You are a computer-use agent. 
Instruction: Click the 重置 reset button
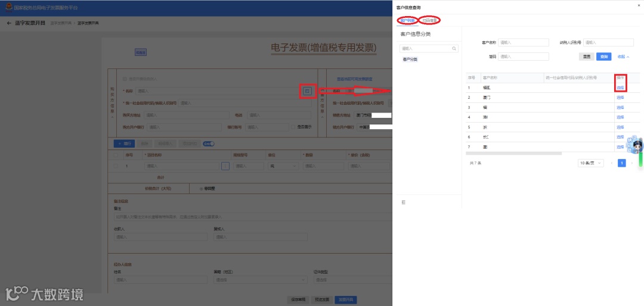click(587, 57)
